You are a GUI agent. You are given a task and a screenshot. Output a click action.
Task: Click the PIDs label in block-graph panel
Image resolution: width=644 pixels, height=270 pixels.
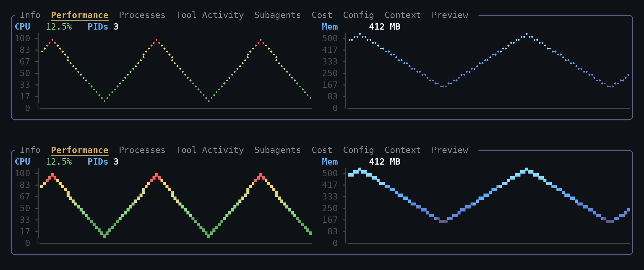coord(98,162)
